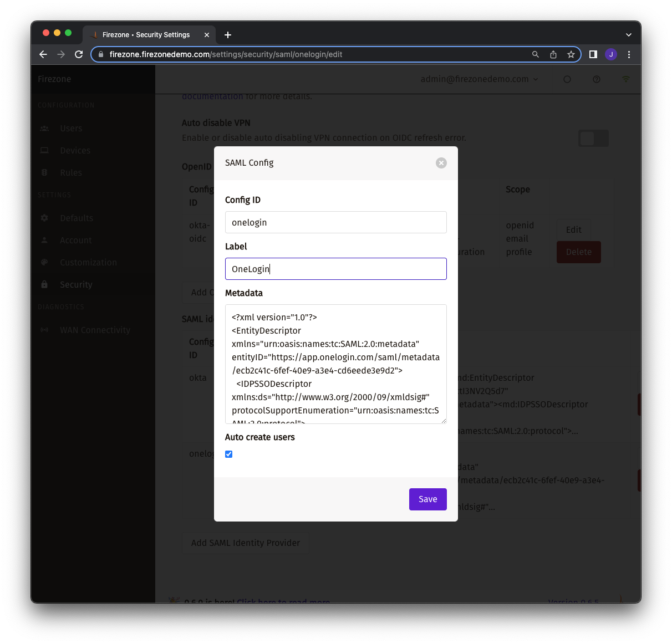Edit the okta-oidc OpenID config

[573, 230]
